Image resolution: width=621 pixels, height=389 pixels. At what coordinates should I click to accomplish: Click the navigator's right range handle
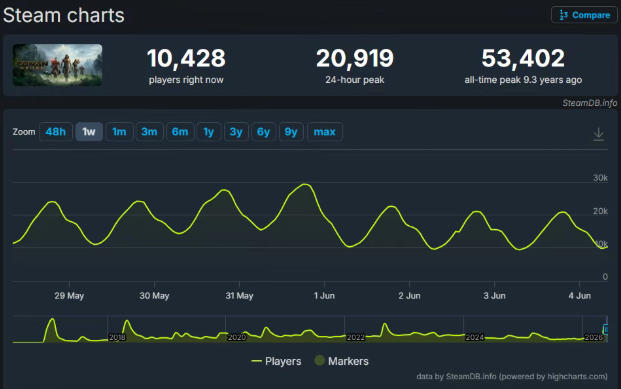[606, 329]
